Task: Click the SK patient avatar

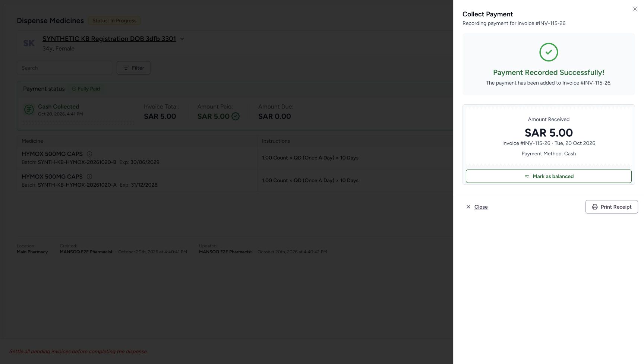Action: (29, 43)
